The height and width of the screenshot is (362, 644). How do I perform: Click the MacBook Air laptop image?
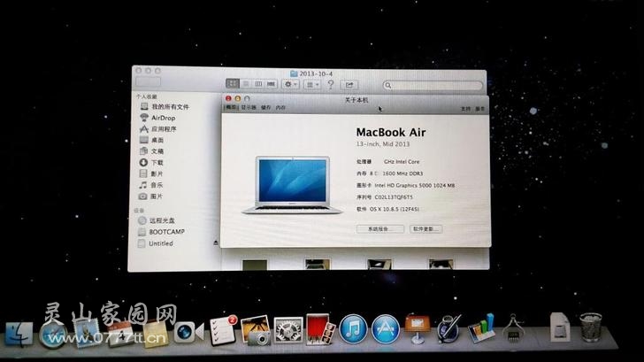pos(292,185)
